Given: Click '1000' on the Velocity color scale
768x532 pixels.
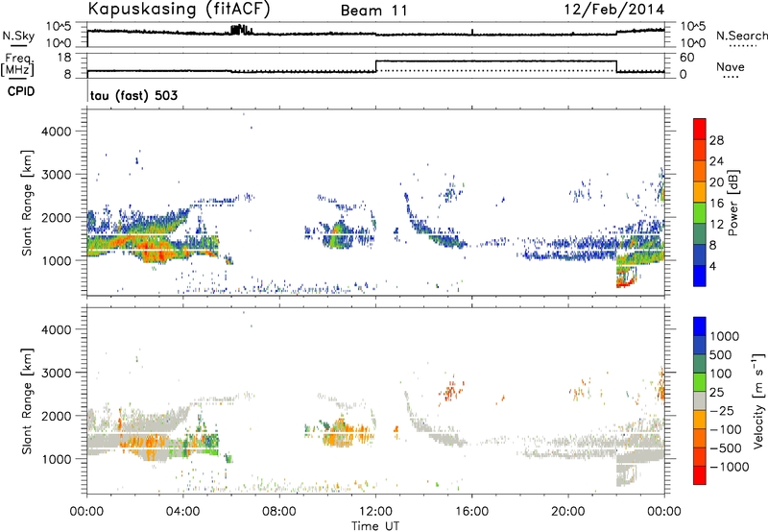Looking at the screenshot, I should 725,336.
